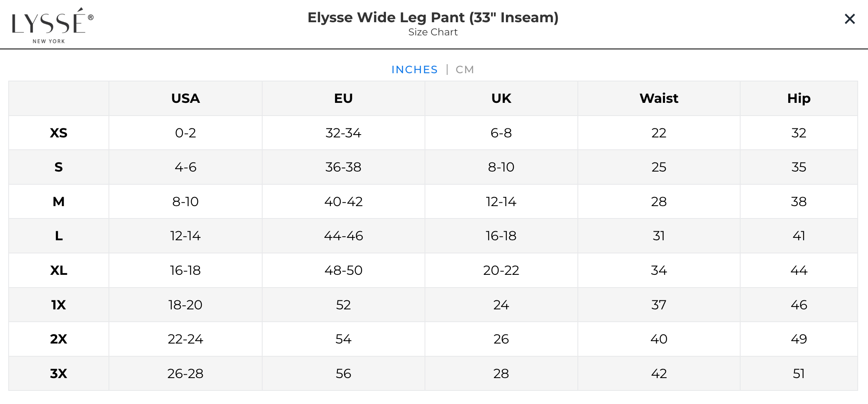Viewport: 868px width, 404px height.
Task: Click the USA 0-2 size cell
Action: [x=185, y=133]
